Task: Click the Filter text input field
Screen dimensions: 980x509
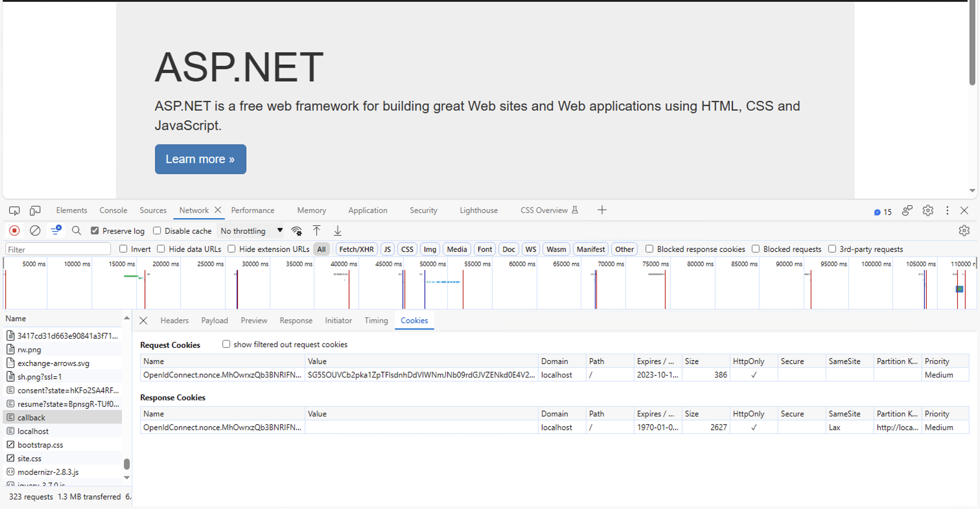Action: (x=58, y=249)
